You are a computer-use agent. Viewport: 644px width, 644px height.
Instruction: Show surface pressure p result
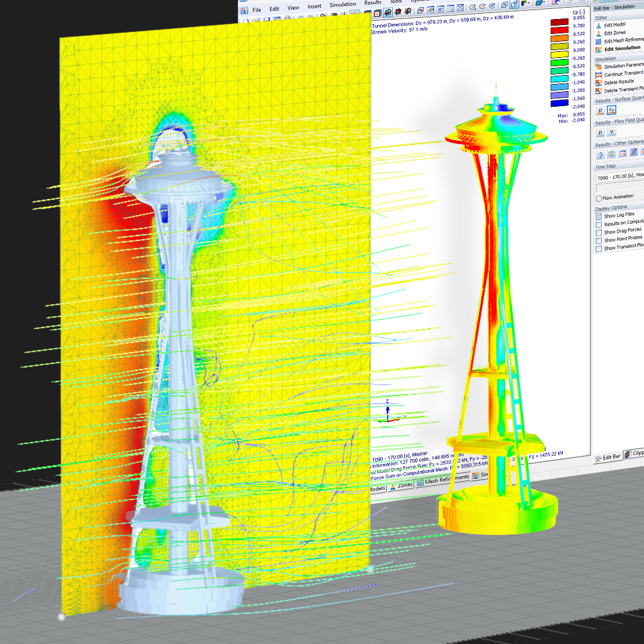click(x=600, y=110)
